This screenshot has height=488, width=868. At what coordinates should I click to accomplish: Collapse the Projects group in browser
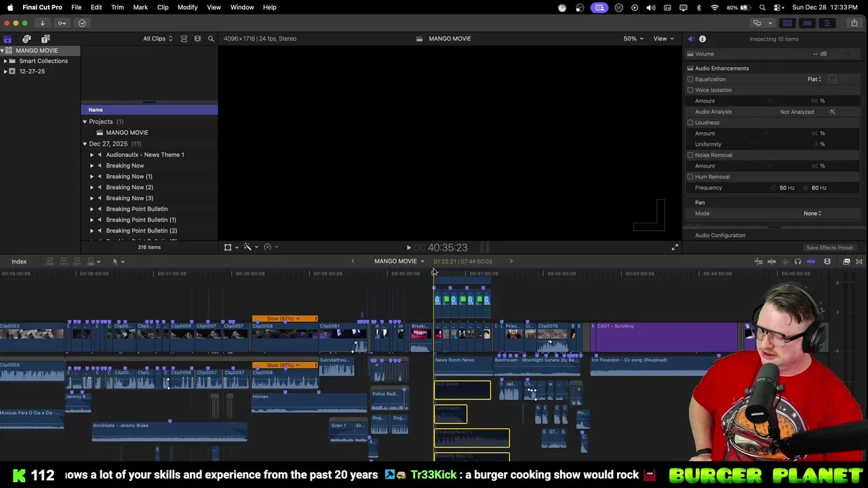click(85, 122)
